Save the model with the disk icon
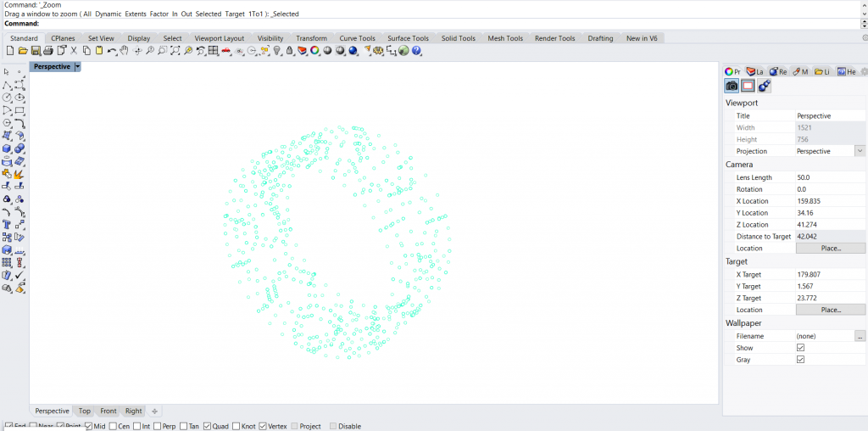 click(x=36, y=50)
